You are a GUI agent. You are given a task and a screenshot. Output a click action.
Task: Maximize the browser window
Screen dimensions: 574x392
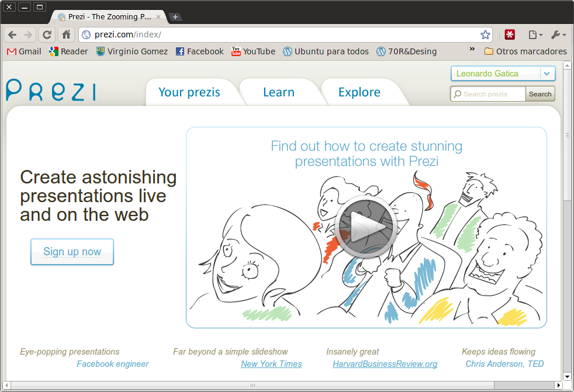pyautogui.click(x=40, y=6)
